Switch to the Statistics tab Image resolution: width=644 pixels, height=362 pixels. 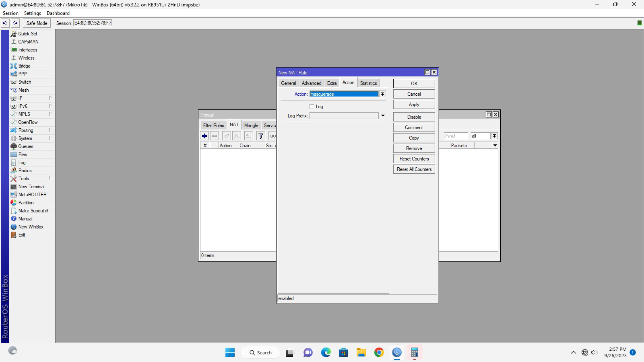pos(368,83)
